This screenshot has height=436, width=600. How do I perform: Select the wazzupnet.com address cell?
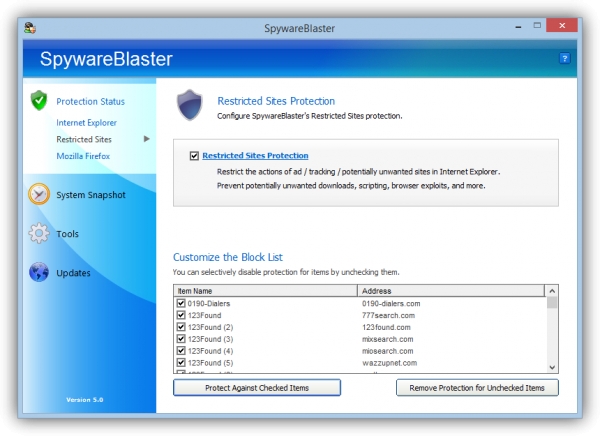click(390, 363)
